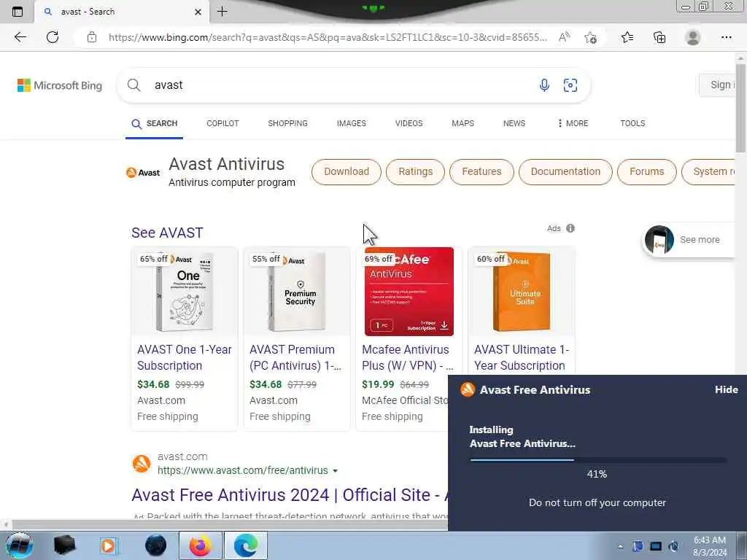This screenshot has height=560, width=747.
Task: Open Microsoft Edge from the taskbar
Action: (246, 545)
